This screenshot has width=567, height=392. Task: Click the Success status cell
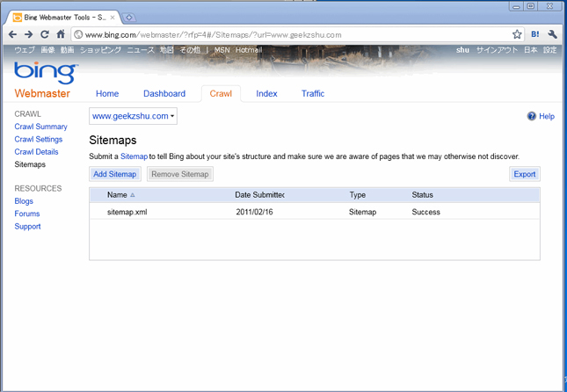pos(426,212)
